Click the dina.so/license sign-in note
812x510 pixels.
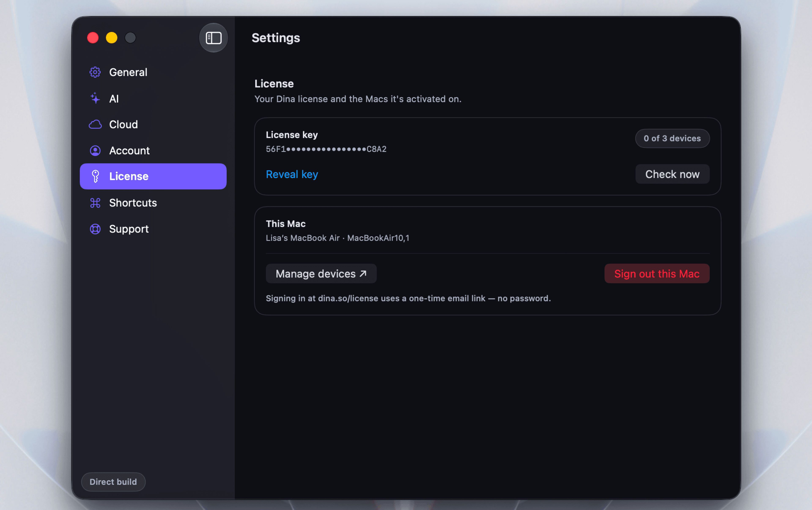point(408,298)
